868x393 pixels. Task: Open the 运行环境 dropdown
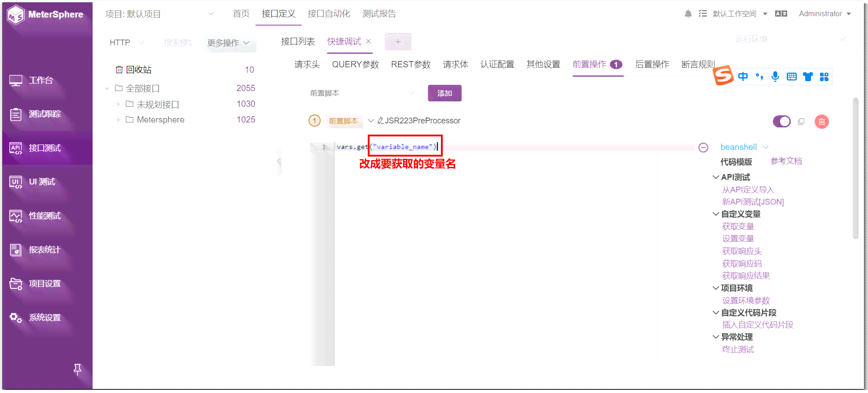coord(789,39)
